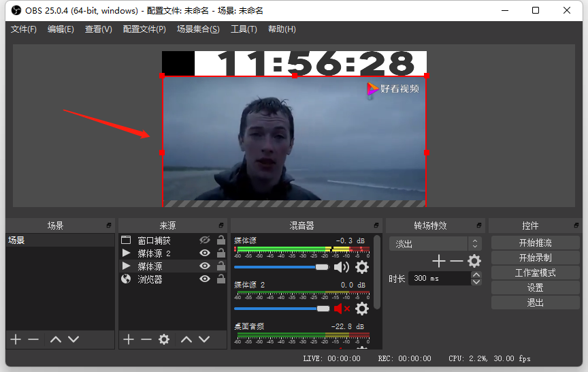Image resolution: width=588 pixels, height=372 pixels.
Task: Remove the selected scene with minus icon
Action: coord(33,339)
